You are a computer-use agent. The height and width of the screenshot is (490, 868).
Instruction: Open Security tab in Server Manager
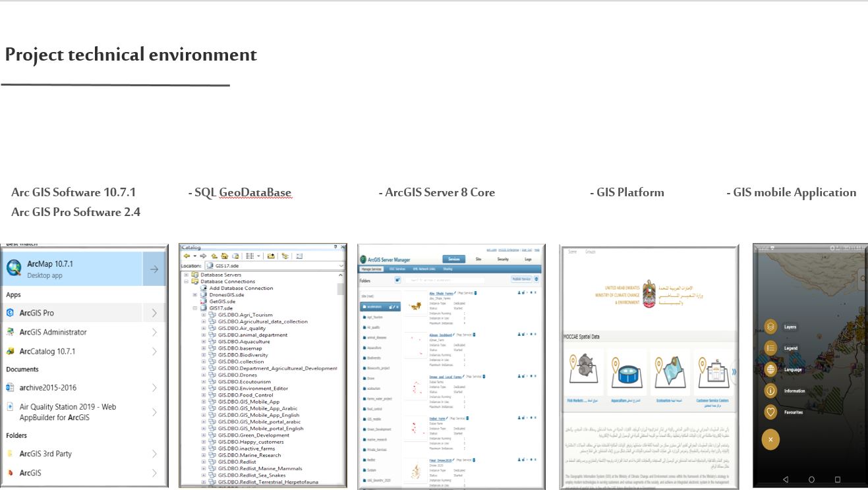[x=503, y=259]
